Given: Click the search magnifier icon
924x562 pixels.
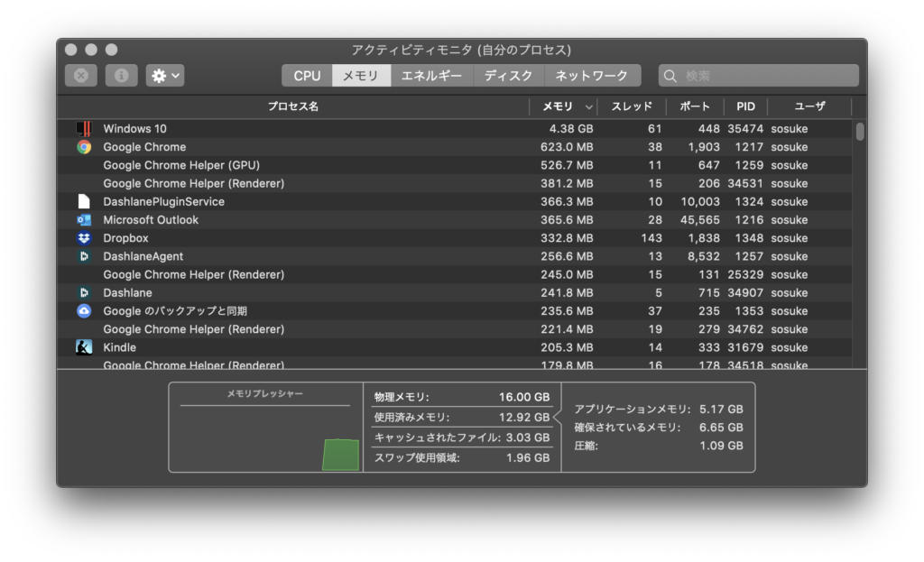Looking at the screenshot, I should tap(670, 76).
